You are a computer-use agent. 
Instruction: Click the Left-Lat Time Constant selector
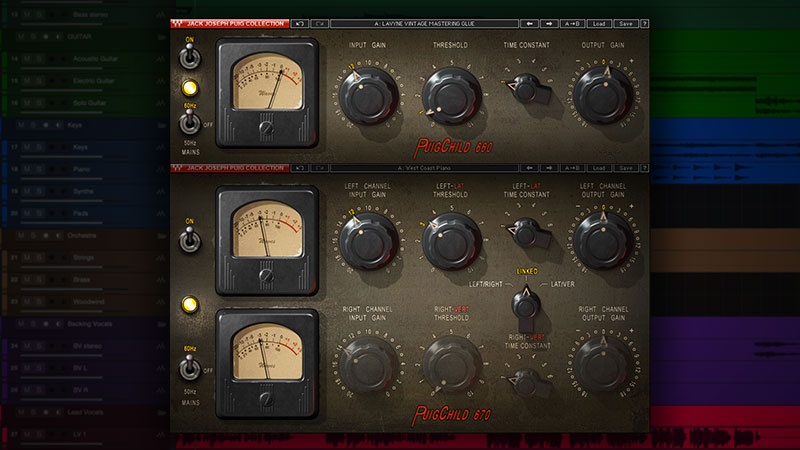pos(528,234)
